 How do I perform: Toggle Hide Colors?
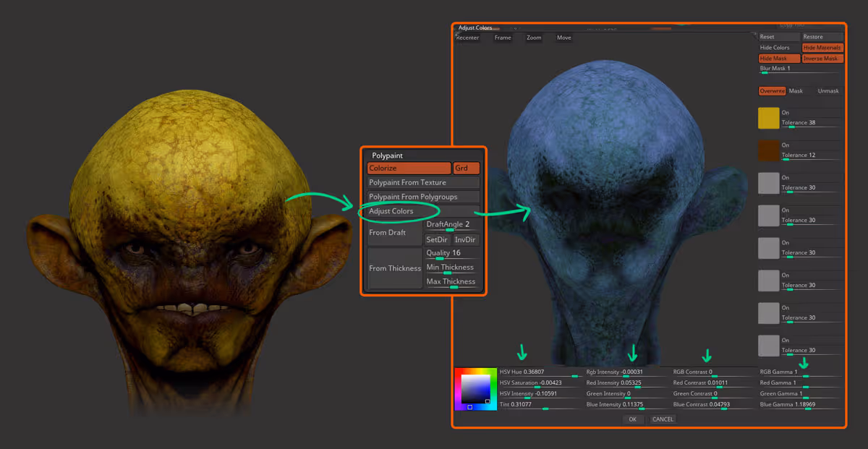tap(779, 48)
